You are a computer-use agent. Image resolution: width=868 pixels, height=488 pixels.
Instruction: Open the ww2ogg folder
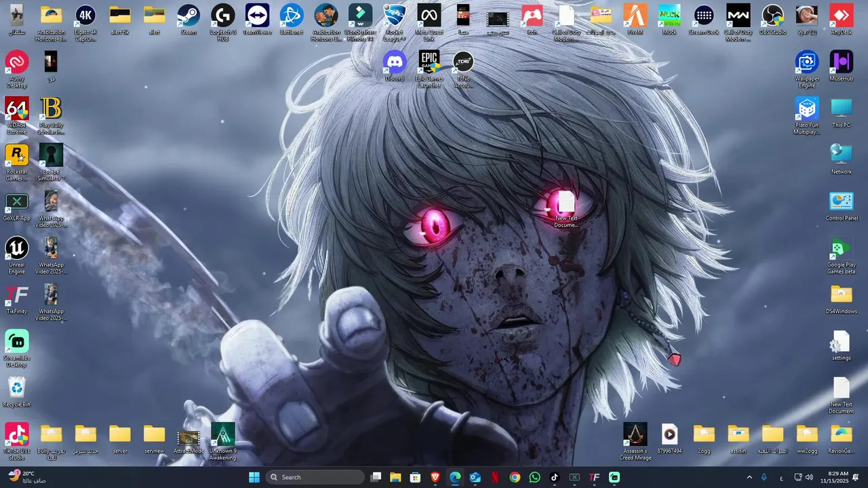pos(807,439)
